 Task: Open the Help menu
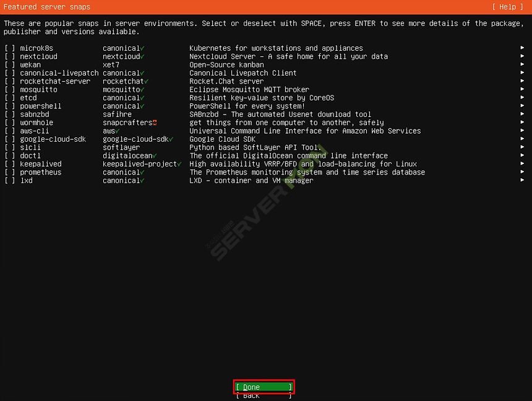(508, 7)
